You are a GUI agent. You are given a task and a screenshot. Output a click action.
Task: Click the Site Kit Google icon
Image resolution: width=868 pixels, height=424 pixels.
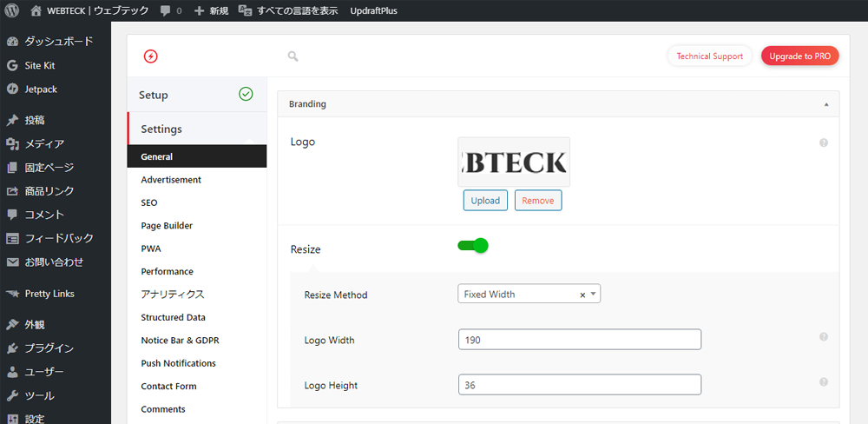point(12,65)
